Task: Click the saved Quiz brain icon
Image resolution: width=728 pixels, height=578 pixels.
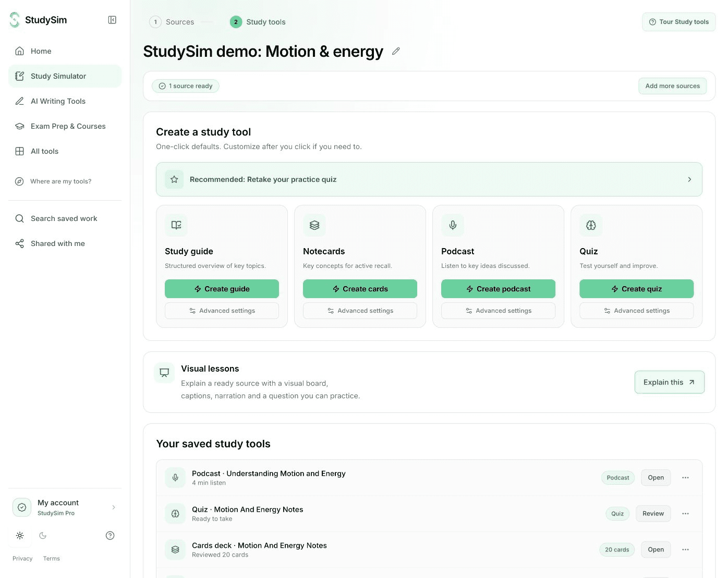Action: (175, 513)
